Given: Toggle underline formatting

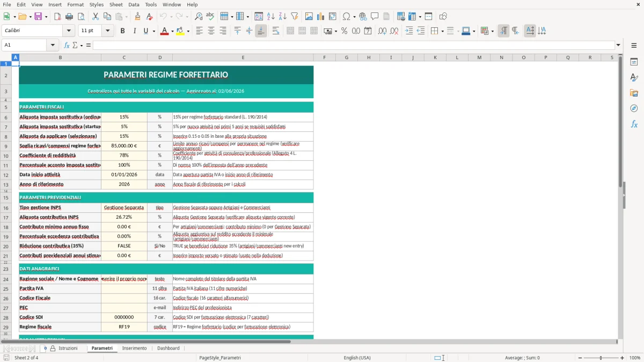Looking at the screenshot, I should click(145, 31).
